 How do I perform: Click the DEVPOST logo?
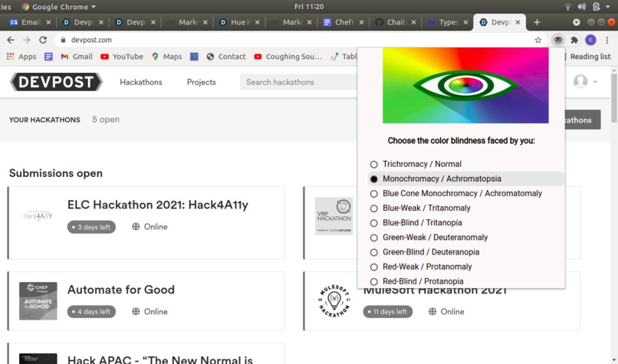click(x=56, y=82)
